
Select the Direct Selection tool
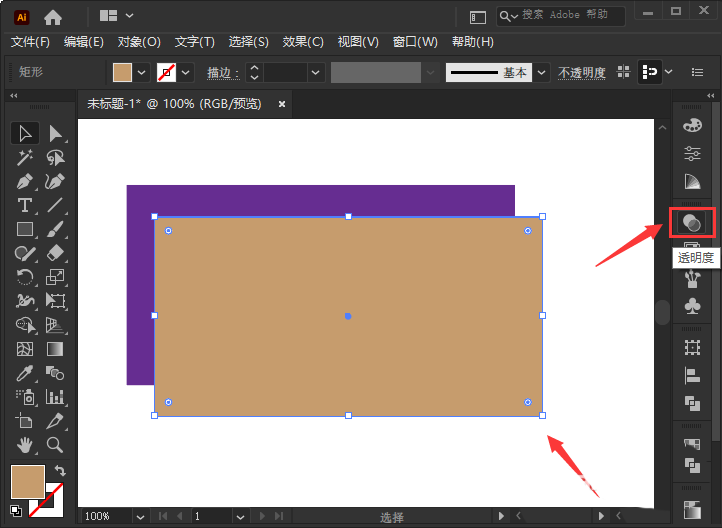[x=55, y=134]
